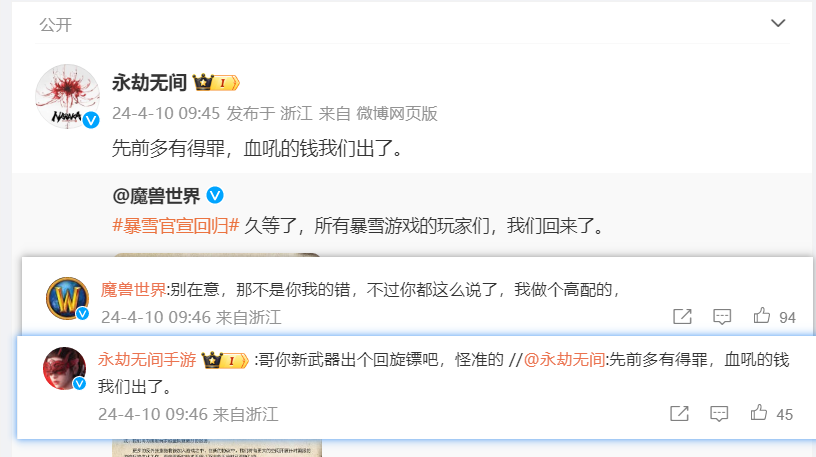The height and width of the screenshot is (457, 816).
Task: Open 永劫无间手游 commenter avatar
Action: tap(64, 369)
